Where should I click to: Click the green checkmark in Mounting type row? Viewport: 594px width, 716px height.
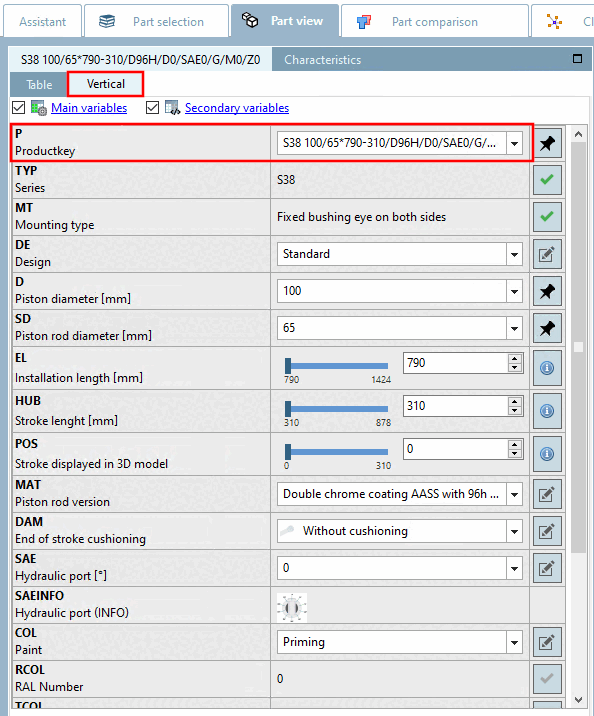pos(547,216)
